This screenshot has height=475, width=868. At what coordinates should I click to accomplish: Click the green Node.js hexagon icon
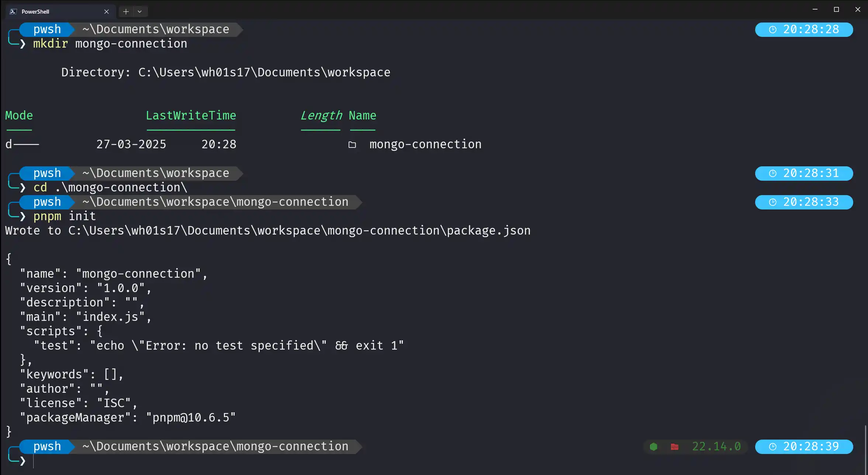pyautogui.click(x=653, y=447)
